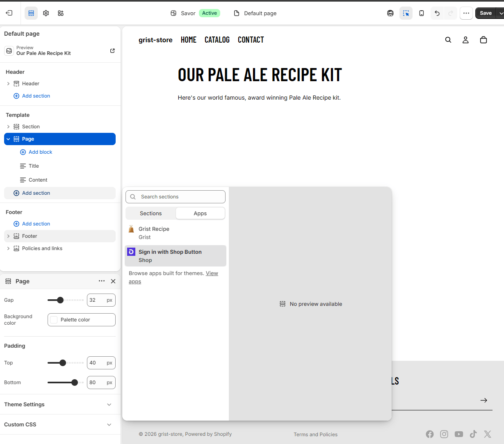The width and height of the screenshot is (504, 444).
Task: Select the Content block
Action: pyautogui.click(x=34, y=180)
